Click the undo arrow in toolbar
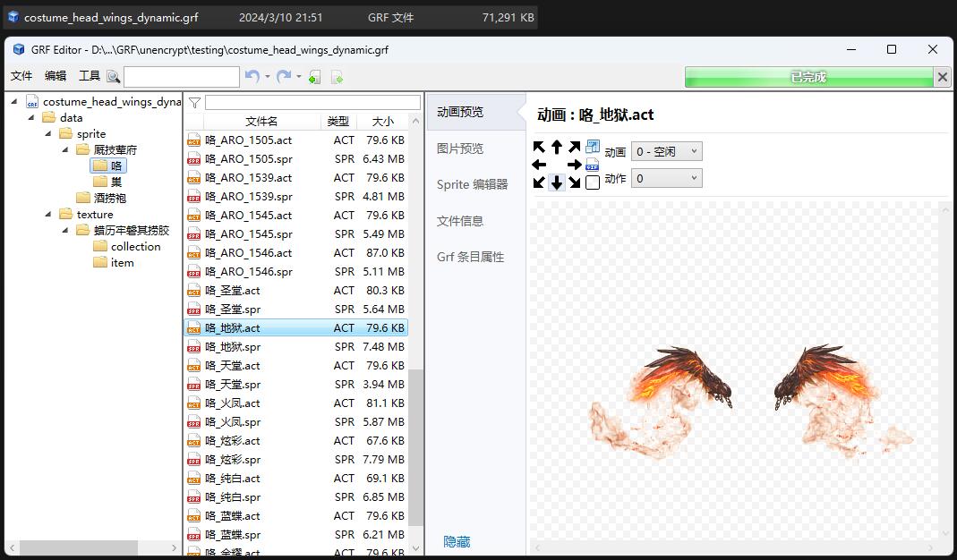 click(x=252, y=77)
